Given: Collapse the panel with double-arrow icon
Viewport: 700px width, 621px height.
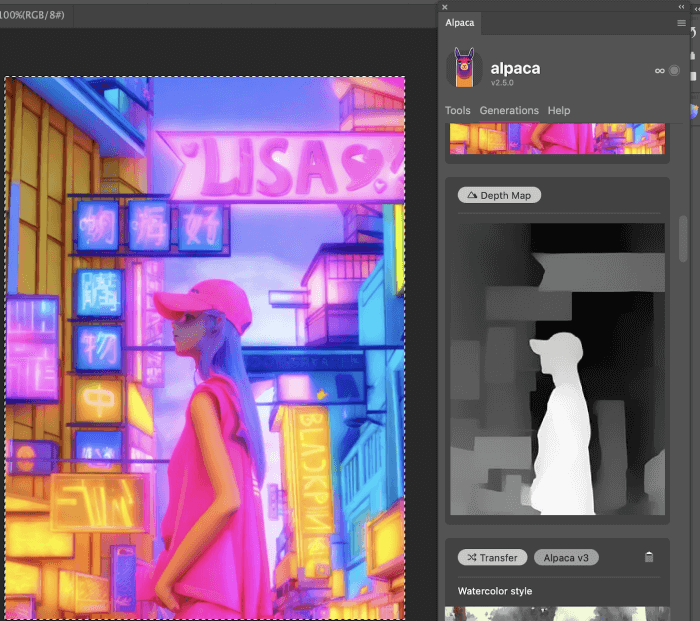Looking at the screenshot, I should pos(682,6).
